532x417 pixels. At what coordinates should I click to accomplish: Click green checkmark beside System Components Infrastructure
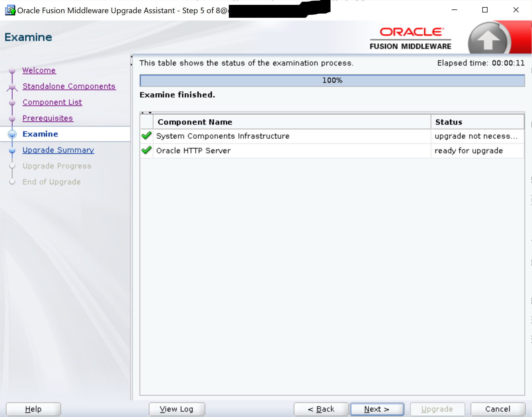click(x=146, y=136)
